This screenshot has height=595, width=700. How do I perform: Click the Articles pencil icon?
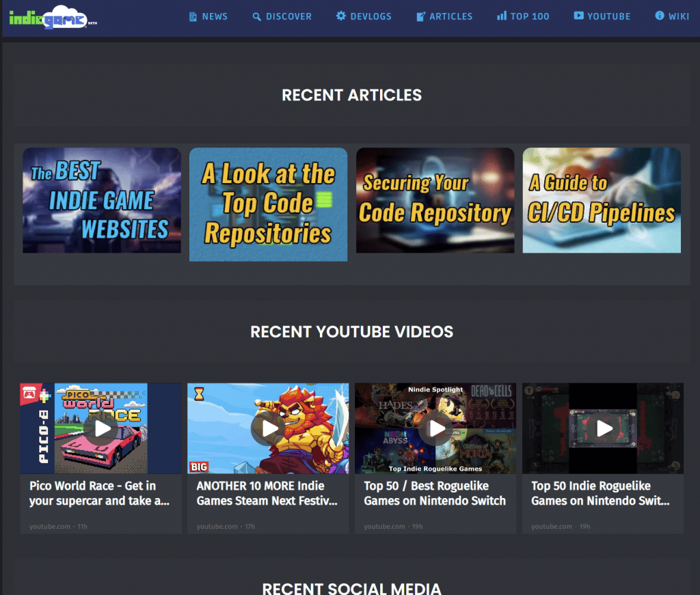click(421, 17)
